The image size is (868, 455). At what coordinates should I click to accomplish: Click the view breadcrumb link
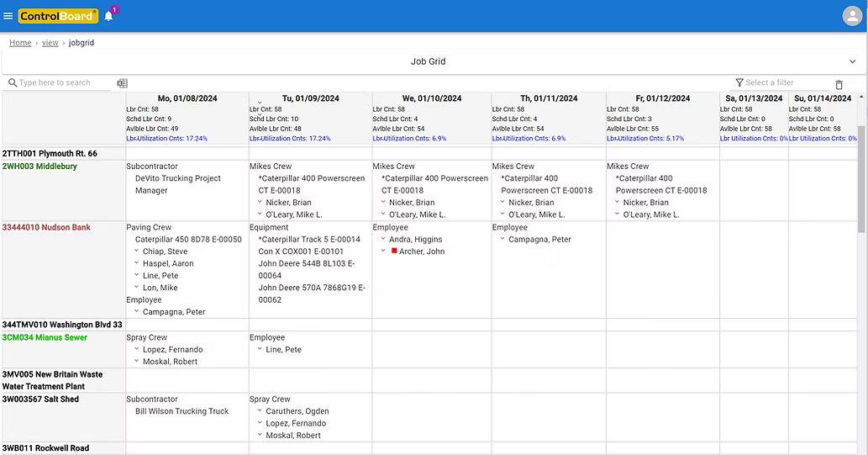(x=50, y=43)
